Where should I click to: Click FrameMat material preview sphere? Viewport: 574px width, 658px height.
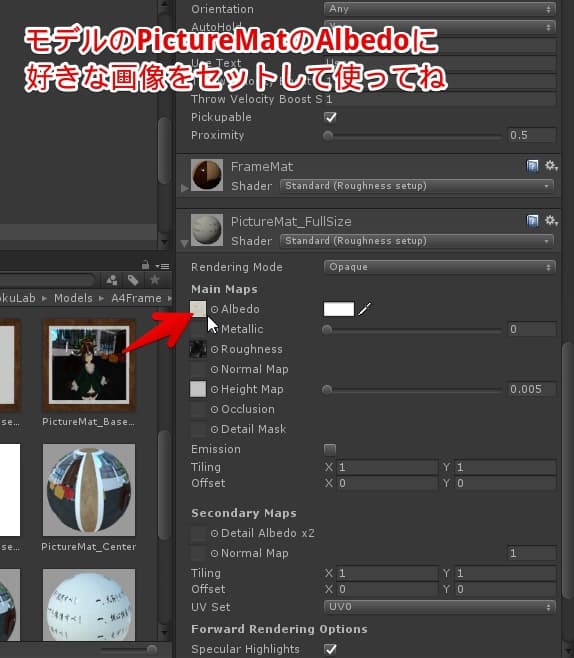pos(207,175)
